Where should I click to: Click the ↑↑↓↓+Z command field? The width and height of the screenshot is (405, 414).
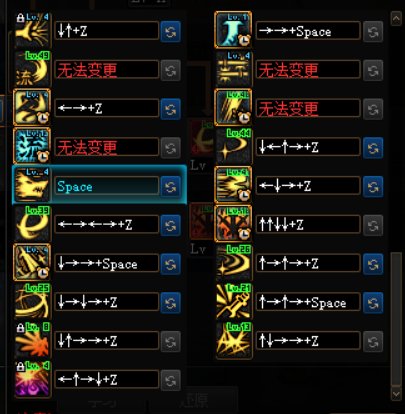pyautogui.click(x=308, y=224)
